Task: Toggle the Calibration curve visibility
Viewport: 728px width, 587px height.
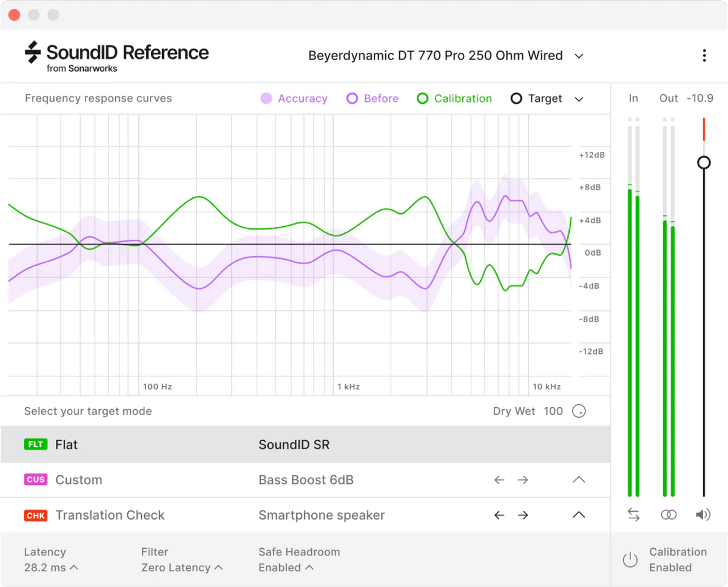Action: [422, 98]
